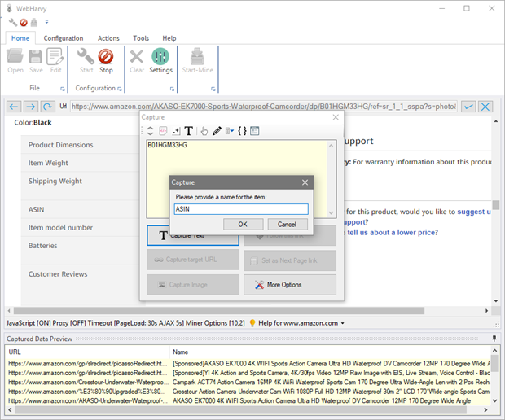This screenshot has width=505, height=420.
Task: Switch to the Configuration ribbon tab
Action: coord(64,38)
